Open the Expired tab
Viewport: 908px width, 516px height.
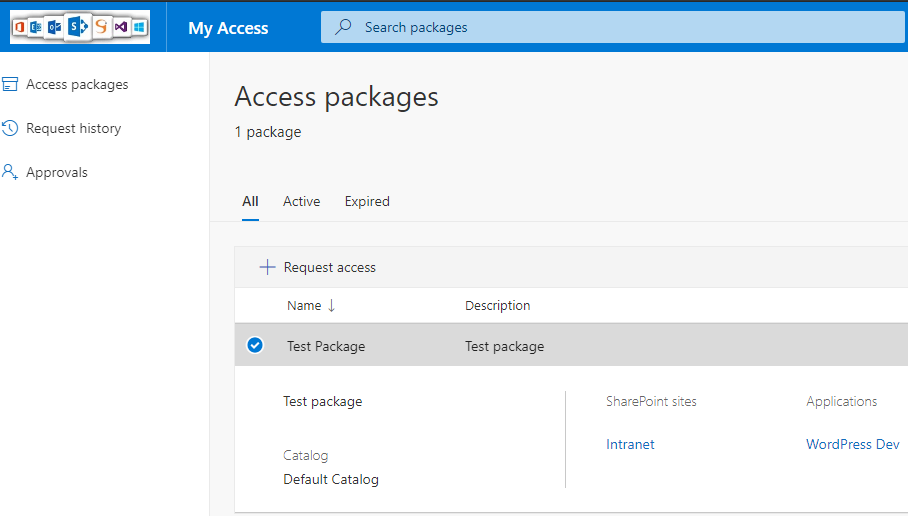pos(367,202)
